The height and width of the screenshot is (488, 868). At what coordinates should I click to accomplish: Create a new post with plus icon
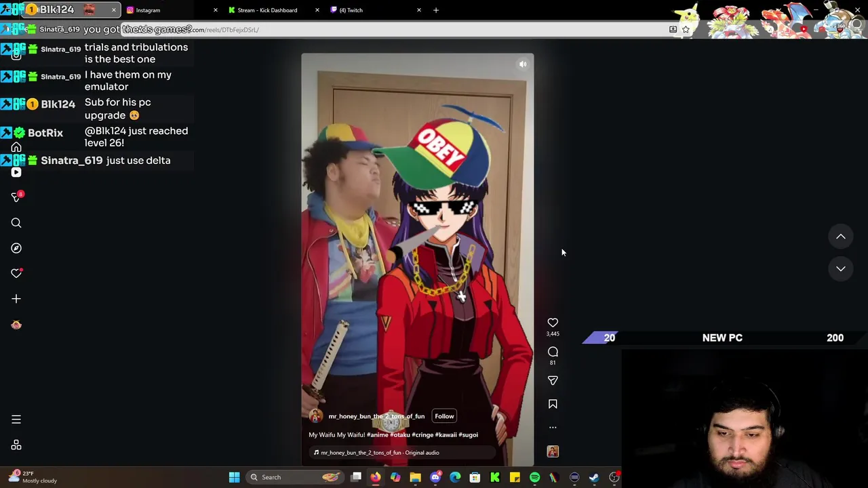point(16,299)
